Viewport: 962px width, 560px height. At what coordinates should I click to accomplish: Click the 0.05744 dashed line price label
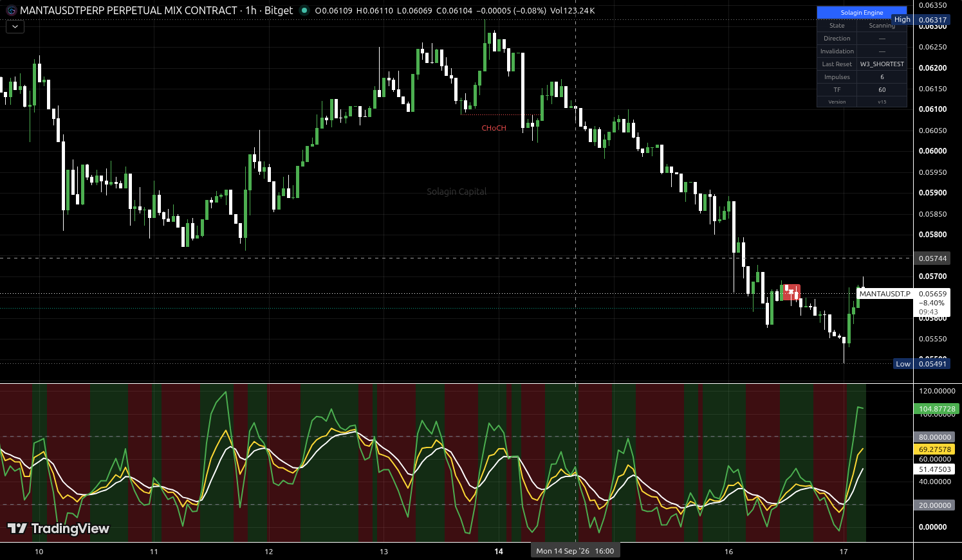[x=932, y=258]
